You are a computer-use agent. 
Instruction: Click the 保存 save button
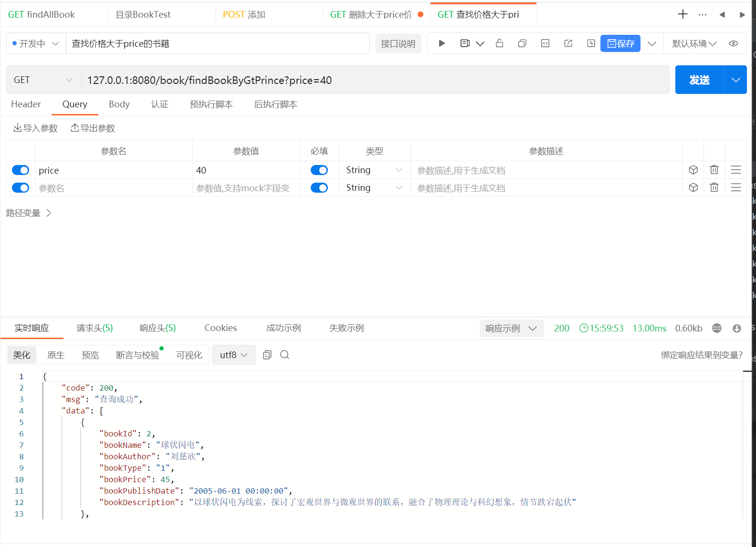click(620, 43)
